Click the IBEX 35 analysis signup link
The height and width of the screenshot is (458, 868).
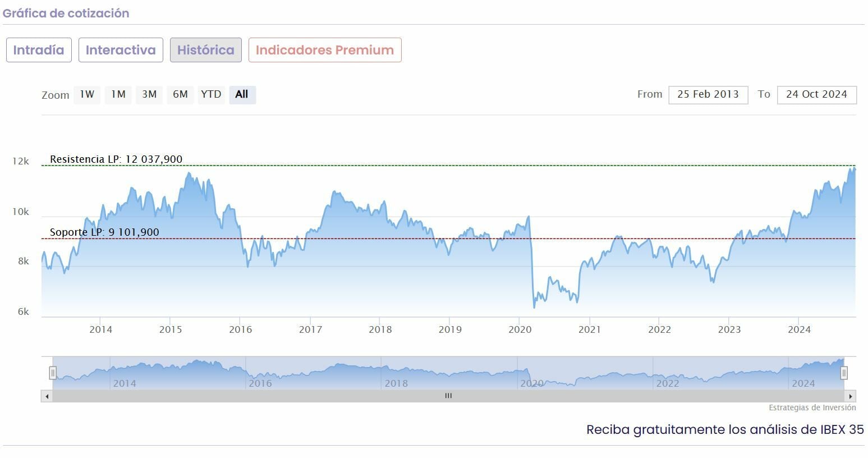point(724,430)
